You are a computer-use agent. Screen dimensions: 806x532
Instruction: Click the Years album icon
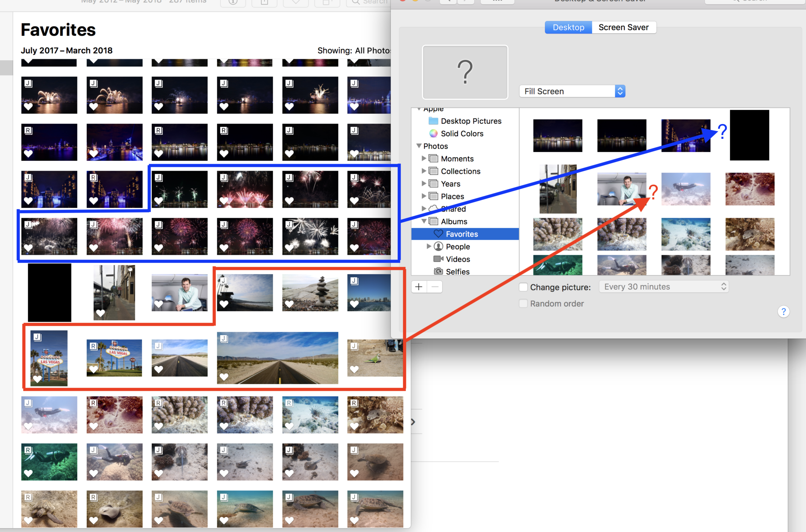(x=433, y=183)
